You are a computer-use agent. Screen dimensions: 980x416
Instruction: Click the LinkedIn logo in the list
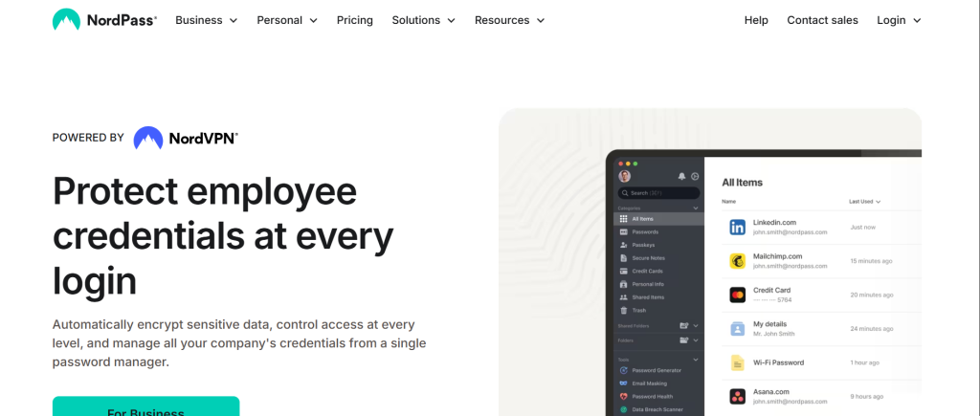[738, 228]
